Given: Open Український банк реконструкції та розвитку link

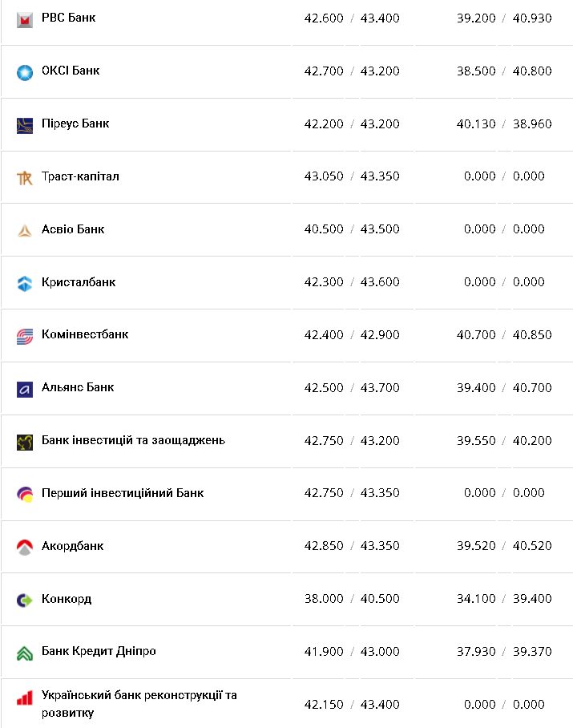Looking at the screenshot, I should 139,704.
